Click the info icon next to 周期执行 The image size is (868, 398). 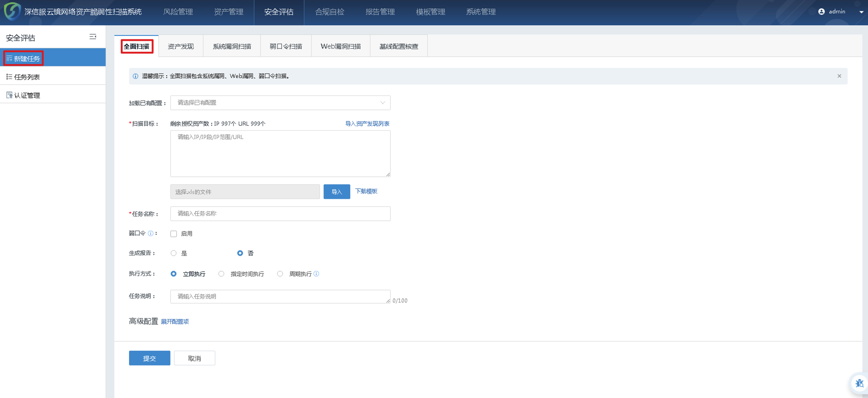point(316,274)
